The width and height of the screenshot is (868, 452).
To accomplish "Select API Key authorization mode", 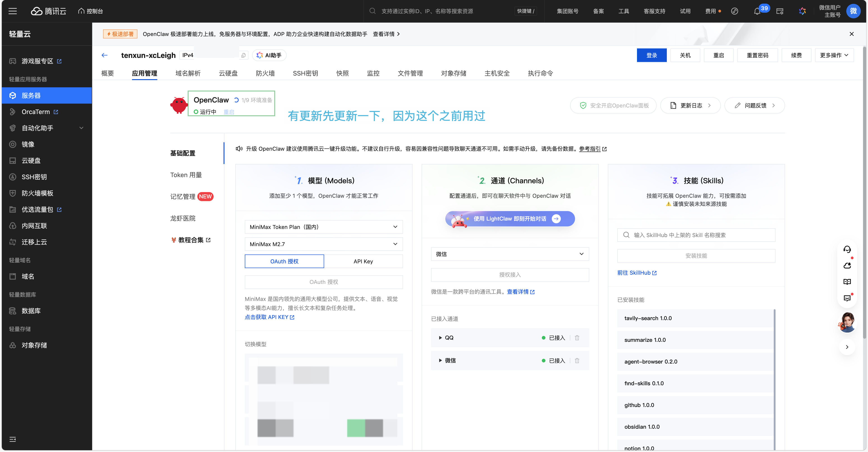I will [x=363, y=262].
